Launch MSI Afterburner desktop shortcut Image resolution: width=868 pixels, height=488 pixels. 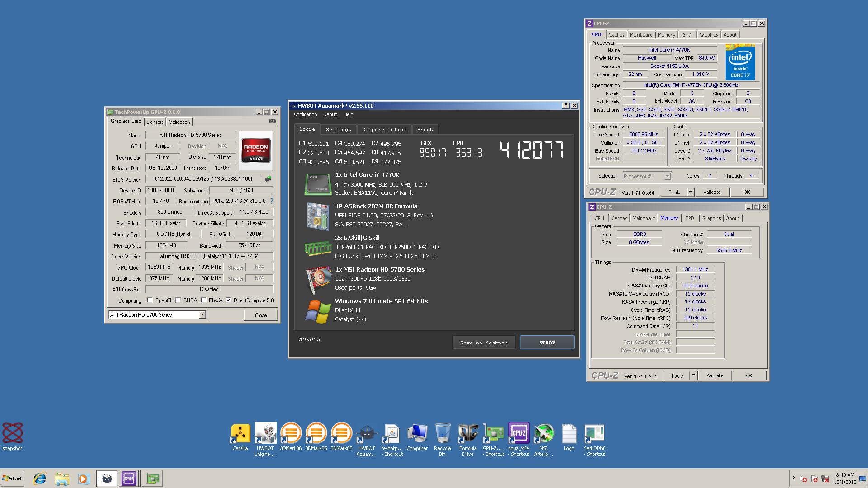pos(544,440)
